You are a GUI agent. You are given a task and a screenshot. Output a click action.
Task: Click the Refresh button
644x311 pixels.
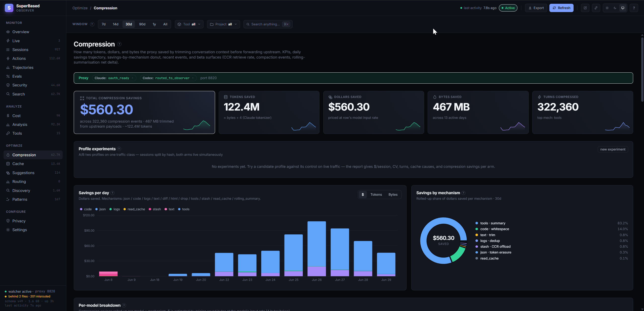tap(561, 8)
